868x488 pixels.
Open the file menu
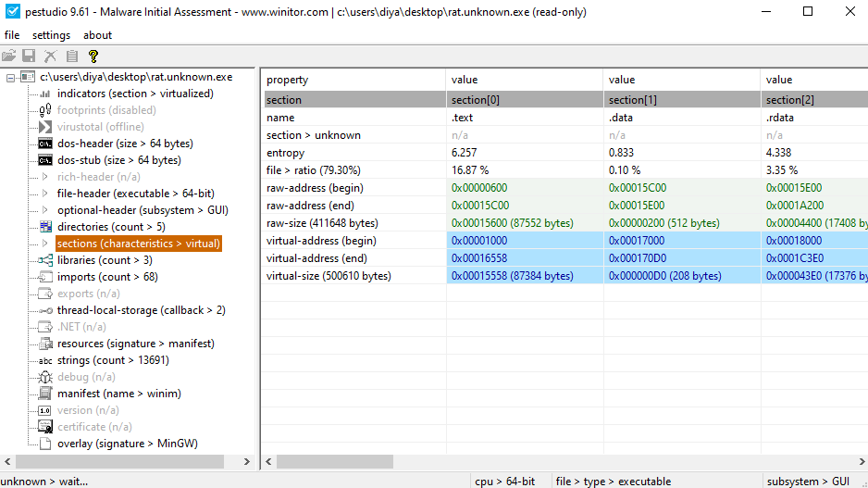(12, 35)
